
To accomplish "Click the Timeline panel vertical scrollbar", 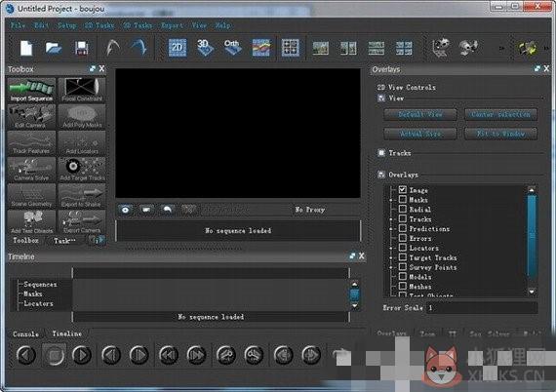I will [x=355, y=294].
